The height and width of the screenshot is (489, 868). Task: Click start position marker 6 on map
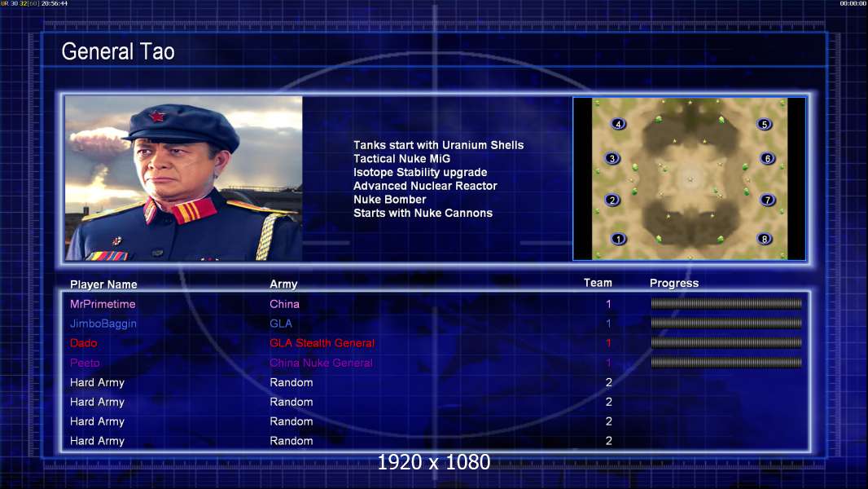(767, 158)
